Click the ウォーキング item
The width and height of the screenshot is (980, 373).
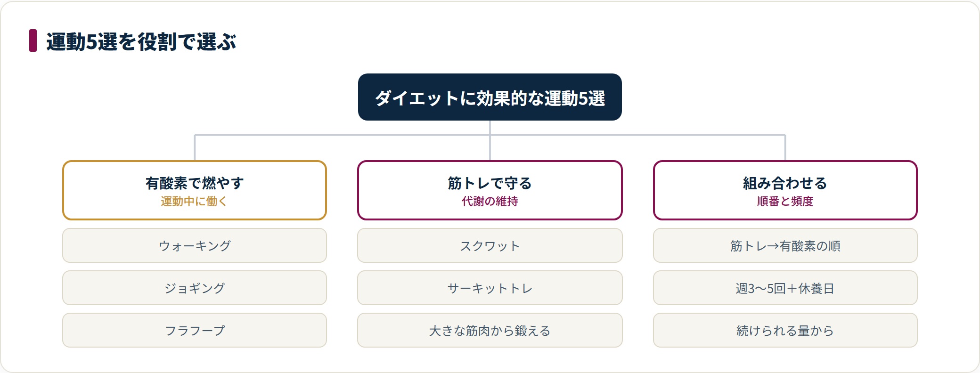(195, 245)
